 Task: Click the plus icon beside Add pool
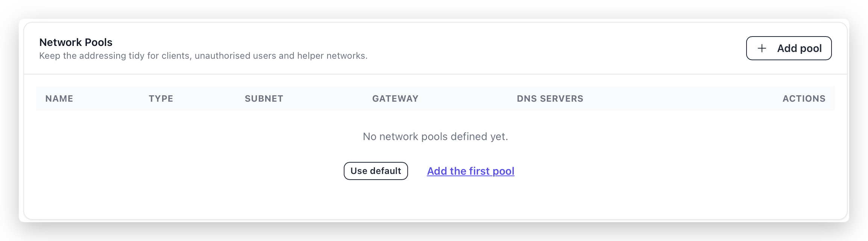(762, 48)
